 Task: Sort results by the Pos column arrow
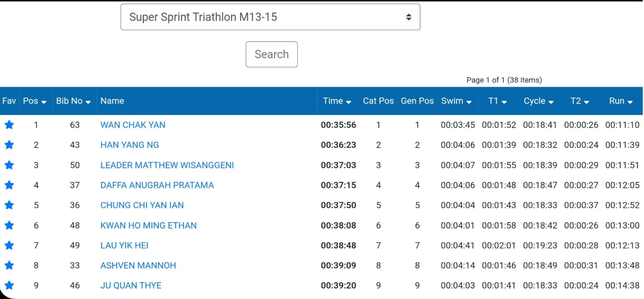click(44, 102)
